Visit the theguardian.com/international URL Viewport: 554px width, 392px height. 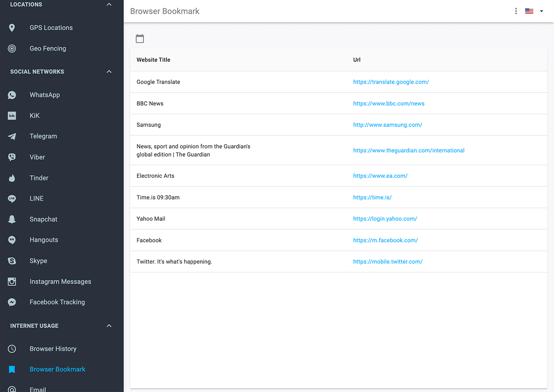pyautogui.click(x=409, y=151)
